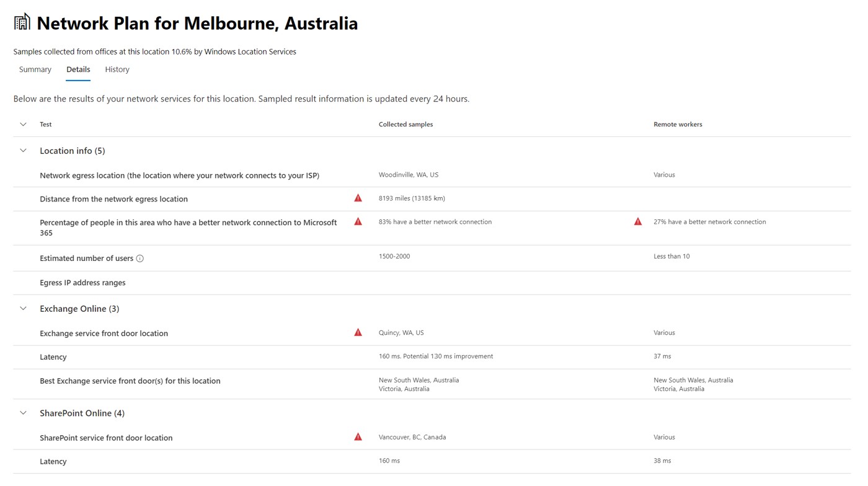
Task: Select the Network egress location row
Action: [x=432, y=175]
